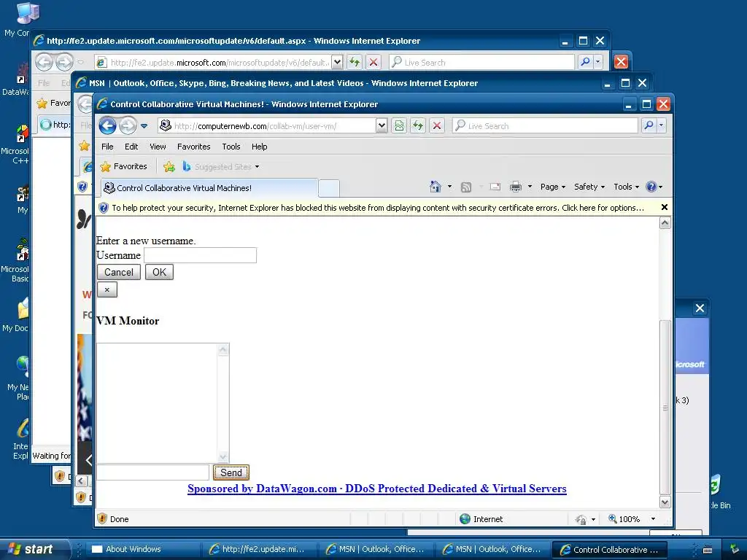The width and height of the screenshot is (747, 560).
Task: Add page to Favorites bar icon
Action: 169,167
